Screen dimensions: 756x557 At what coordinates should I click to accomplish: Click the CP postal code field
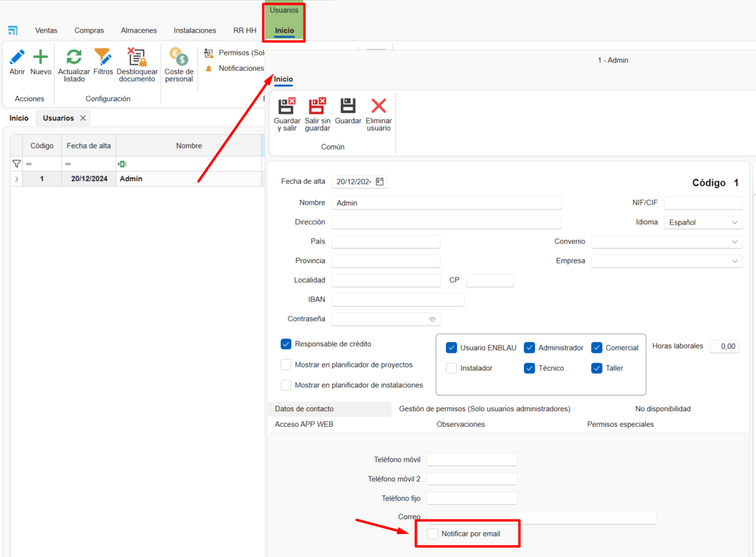click(x=489, y=280)
